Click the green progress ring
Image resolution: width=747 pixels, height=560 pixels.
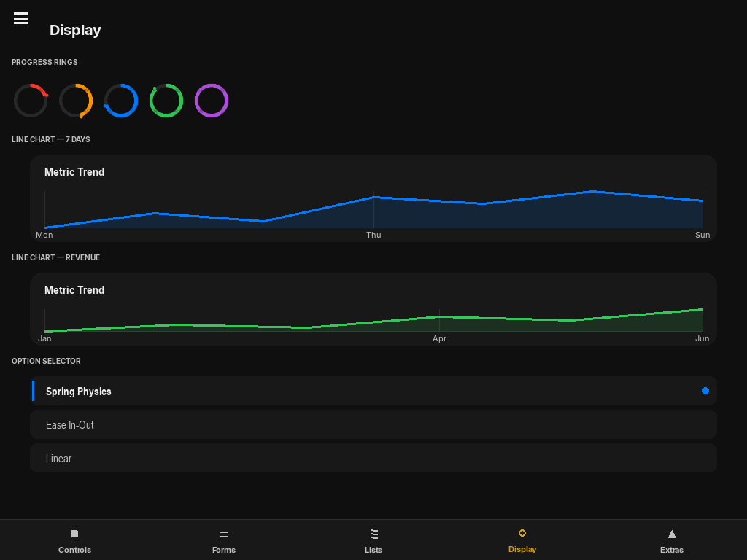[x=166, y=101]
